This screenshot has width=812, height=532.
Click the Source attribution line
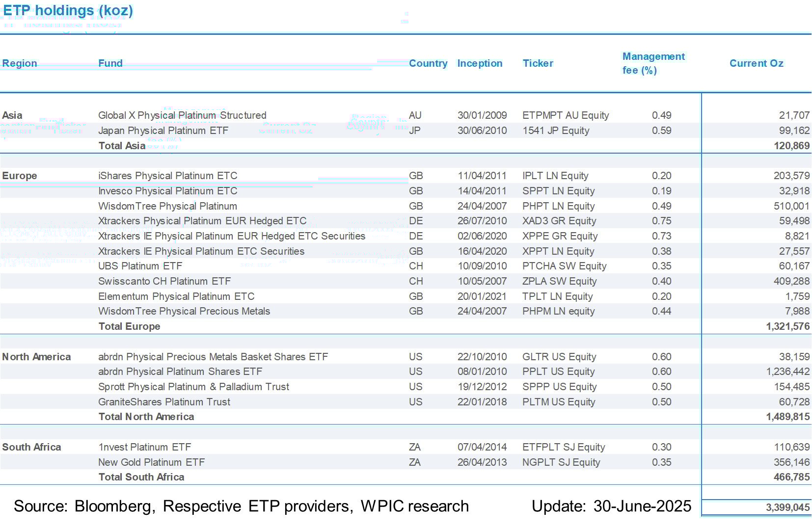click(x=241, y=506)
